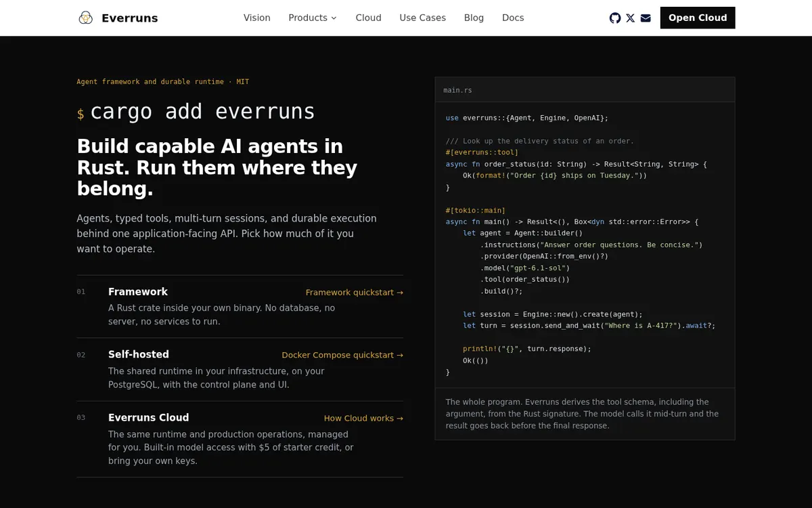Click the Everruns logo icon

(85, 18)
